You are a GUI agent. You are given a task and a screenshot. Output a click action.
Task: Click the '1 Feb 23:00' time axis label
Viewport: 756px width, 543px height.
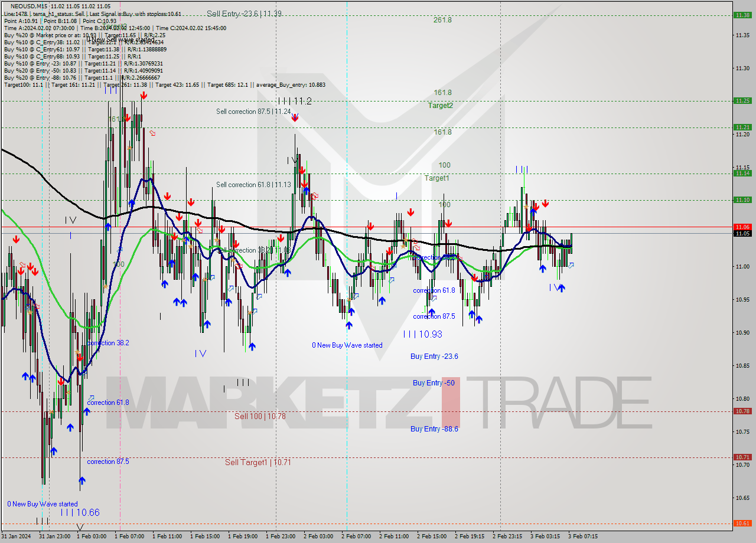coord(281,537)
